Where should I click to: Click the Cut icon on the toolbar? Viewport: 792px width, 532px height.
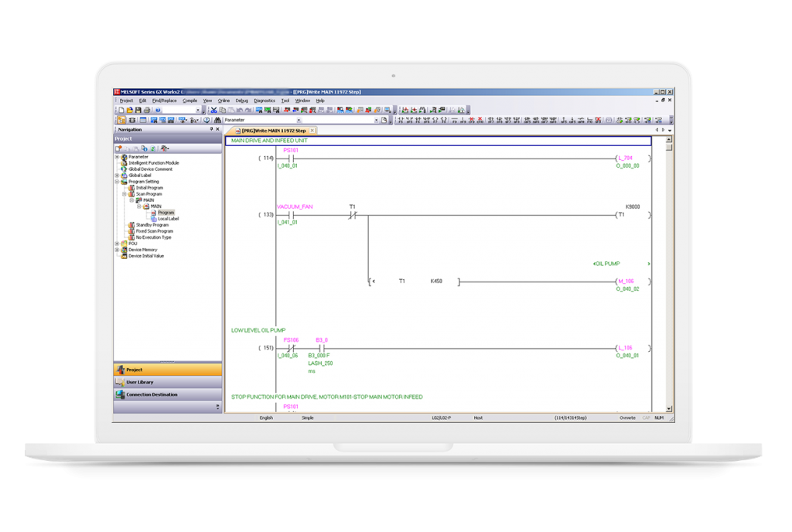(213, 111)
